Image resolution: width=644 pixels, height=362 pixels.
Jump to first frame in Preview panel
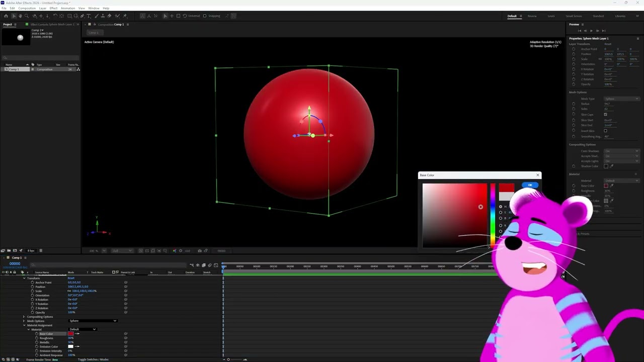click(580, 31)
